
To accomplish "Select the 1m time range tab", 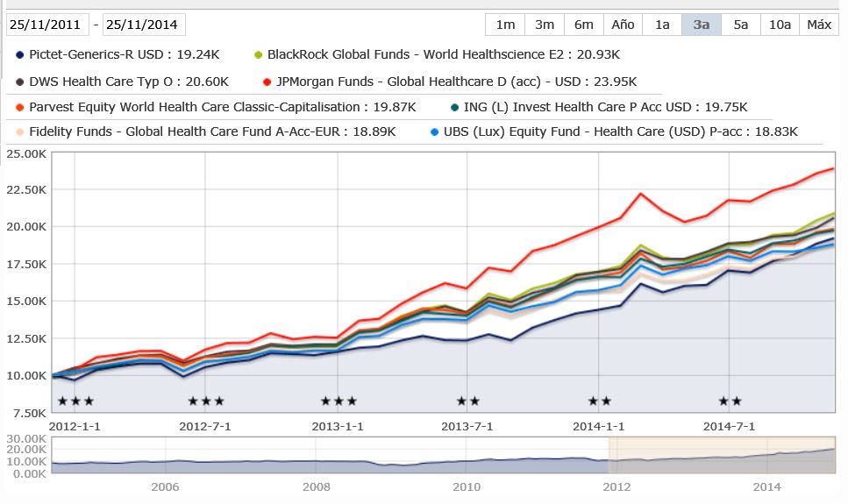I will tap(505, 25).
